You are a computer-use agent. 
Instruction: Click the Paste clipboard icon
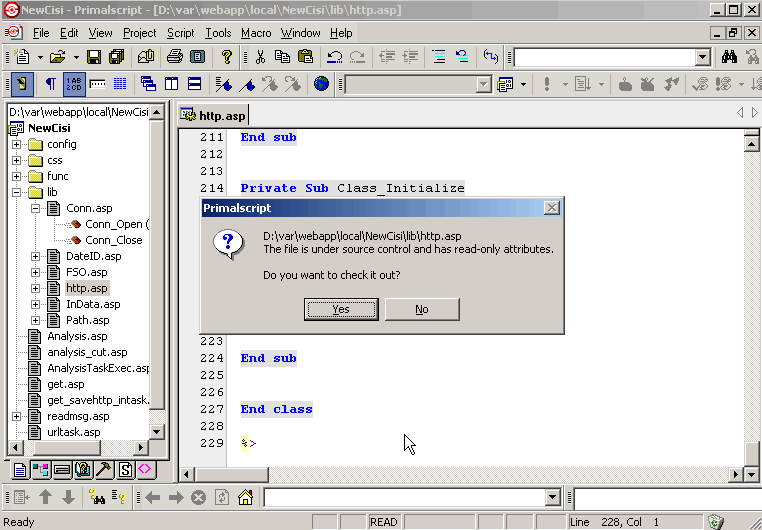[x=305, y=57]
